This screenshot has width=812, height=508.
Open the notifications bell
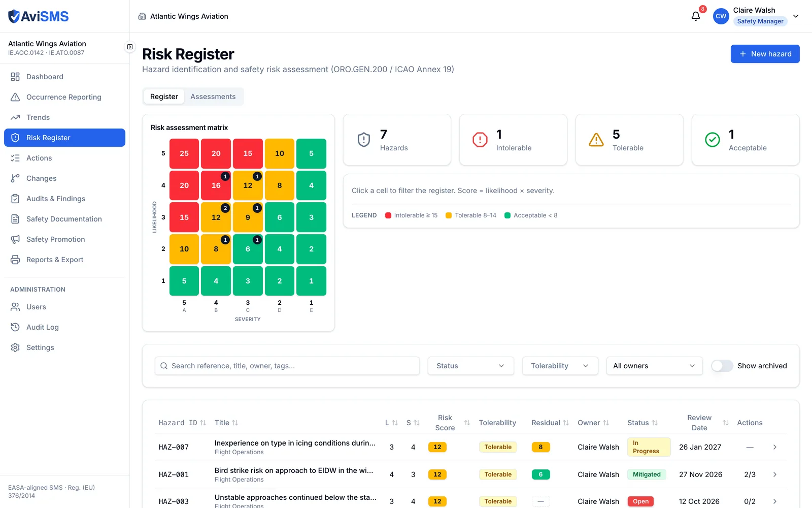pos(696,16)
